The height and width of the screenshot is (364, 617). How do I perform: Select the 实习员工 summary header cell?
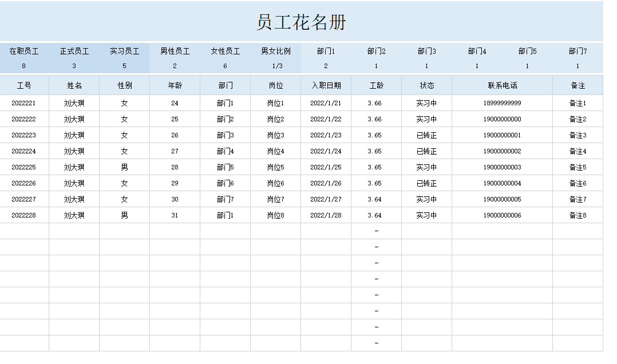pos(125,52)
